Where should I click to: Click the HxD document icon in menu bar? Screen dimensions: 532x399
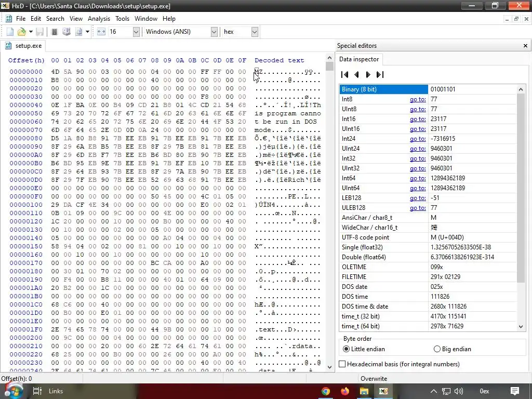[9, 19]
